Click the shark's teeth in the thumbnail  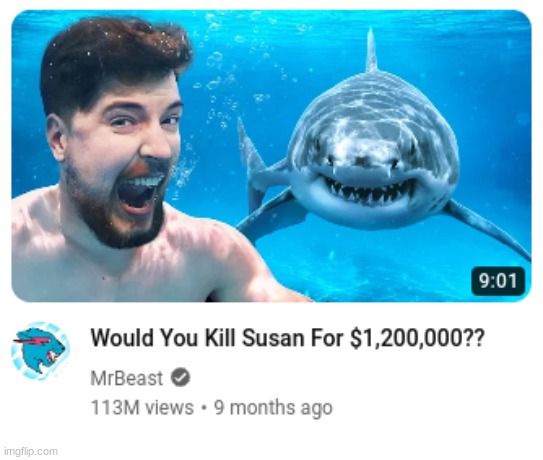[368, 192]
